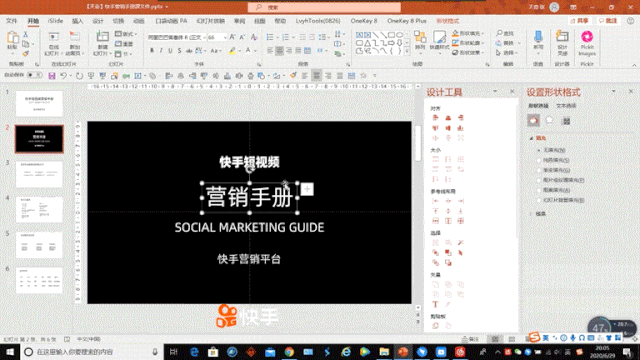Select the Gradient fill radio option

[x=539, y=170]
